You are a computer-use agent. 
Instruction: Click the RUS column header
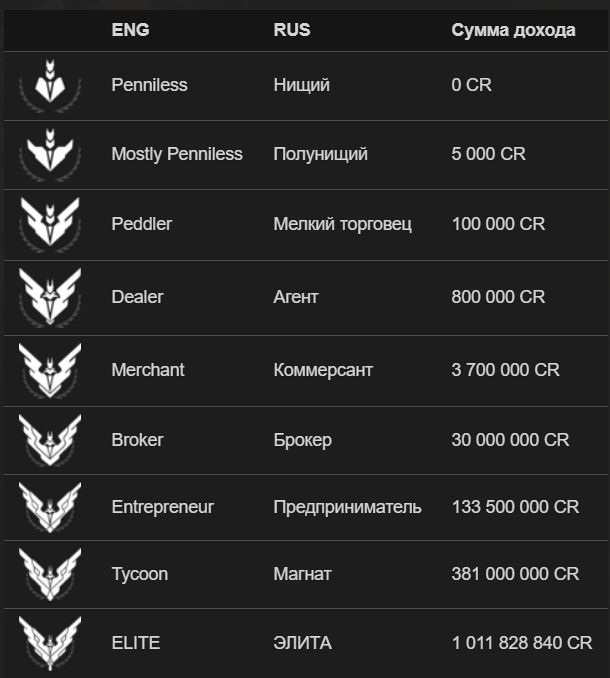coord(292,30)
